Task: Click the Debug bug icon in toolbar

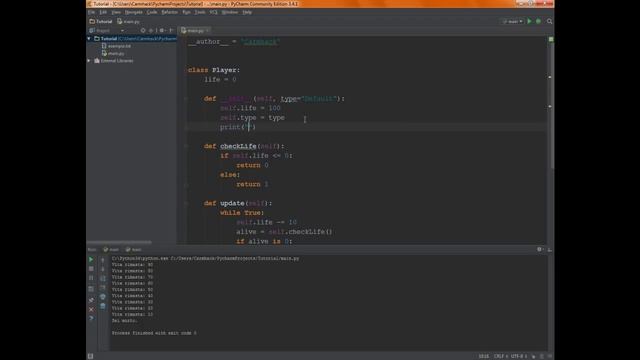Action: [x=539, y=21]
